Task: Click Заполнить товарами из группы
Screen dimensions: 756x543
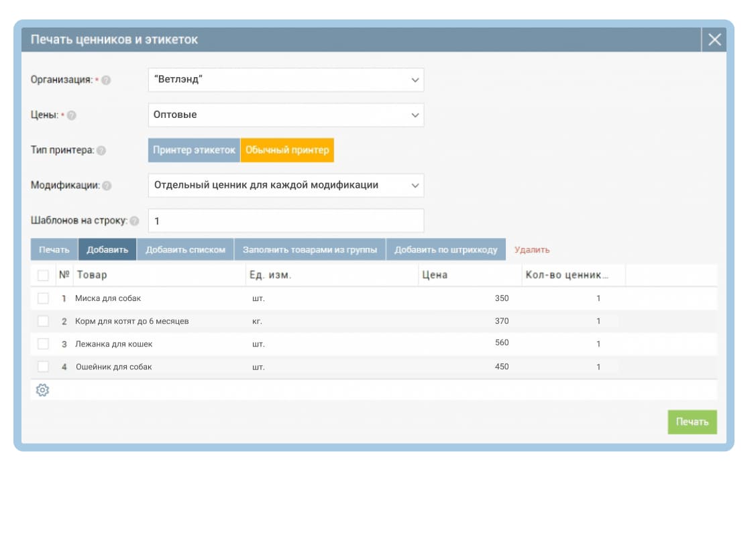Action: [310, 249]
